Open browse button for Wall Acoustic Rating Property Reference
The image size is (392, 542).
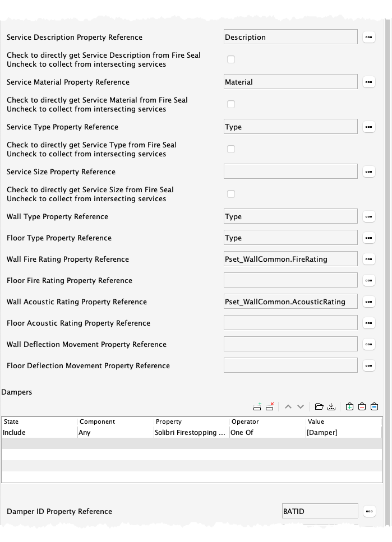click(369, 302)
